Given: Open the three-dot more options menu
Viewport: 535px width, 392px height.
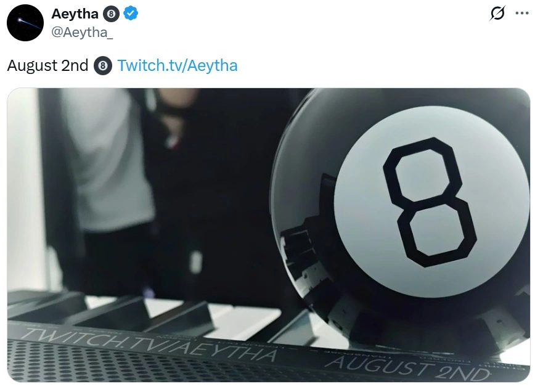Looking at the screenshot, I should (x=522, y=14).
